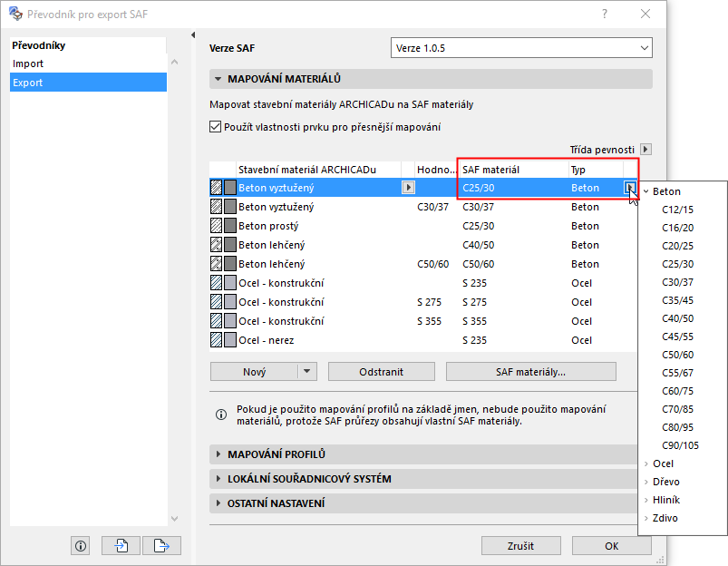The width and height of the screenshot is (728, 566).
Task: Collapse the MAPOVÁNÍ MATERIÁLŮ section
Action: tap(218, 79)
